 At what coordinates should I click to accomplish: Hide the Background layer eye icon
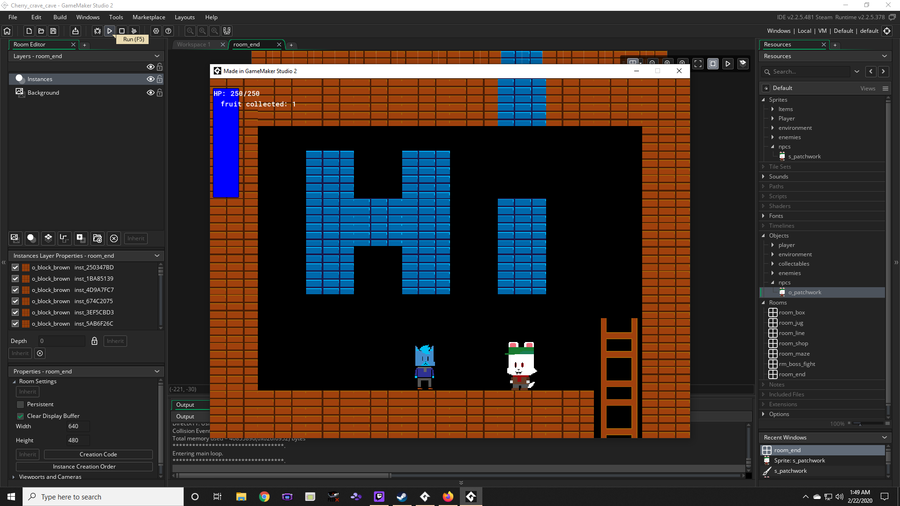(x=150, y=92)
